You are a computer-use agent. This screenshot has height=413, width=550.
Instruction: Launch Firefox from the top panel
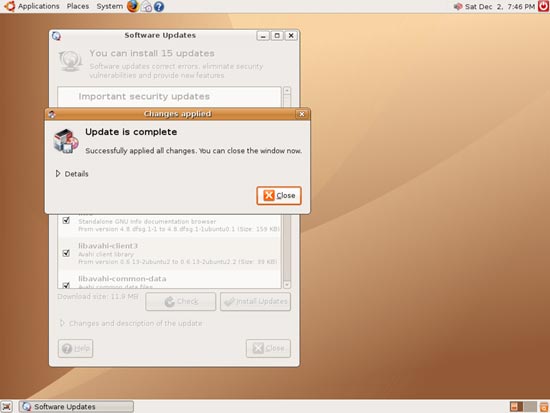133,6
